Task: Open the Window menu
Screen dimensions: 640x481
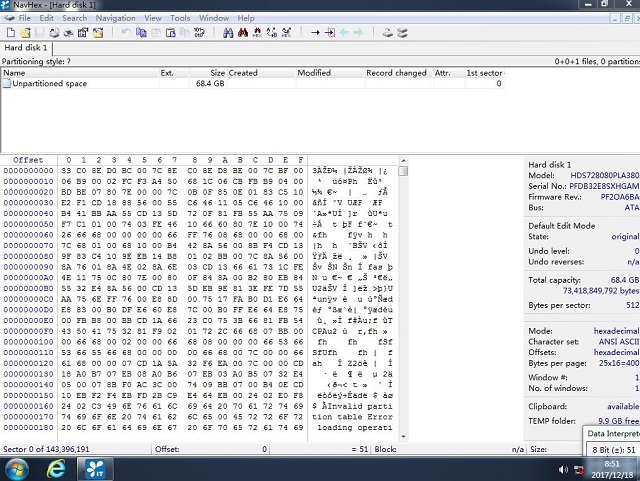Action: coord(214,18)
